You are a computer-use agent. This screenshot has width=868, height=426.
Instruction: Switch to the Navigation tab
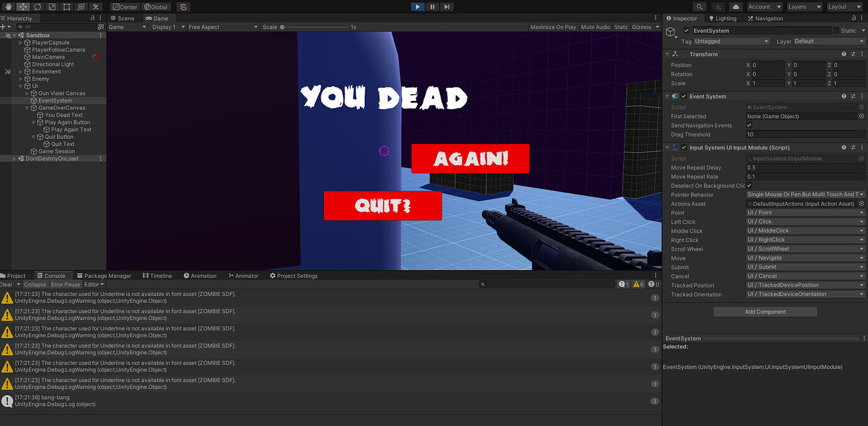click(765, 18)
